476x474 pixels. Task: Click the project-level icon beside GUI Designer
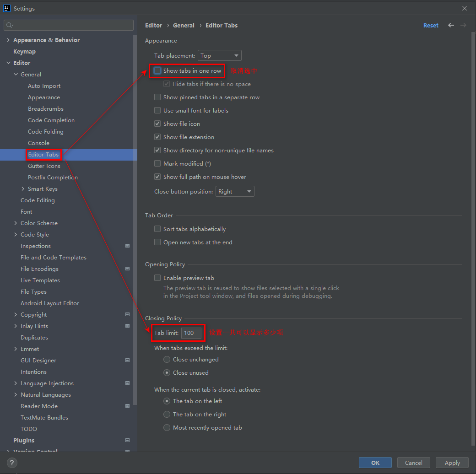pos(128,360)
